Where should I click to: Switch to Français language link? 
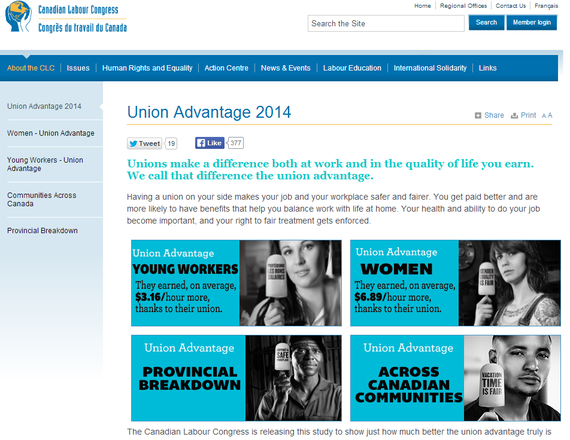coord(546,6)
